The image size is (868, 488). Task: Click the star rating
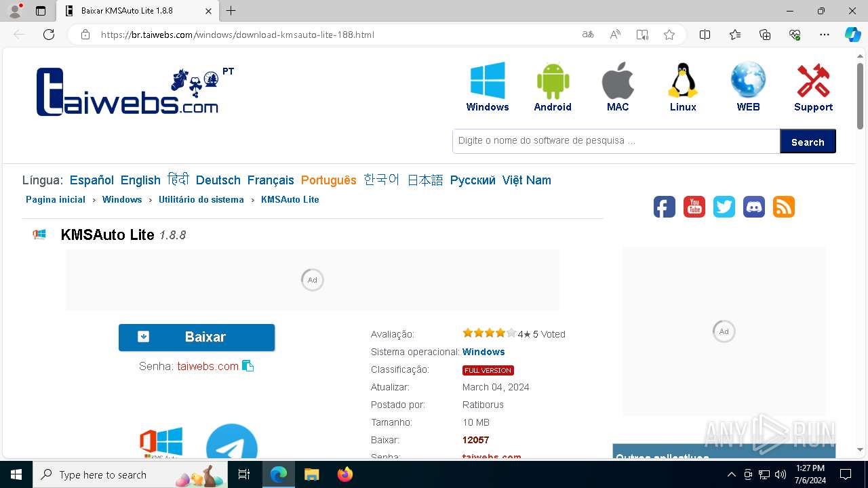489,333
